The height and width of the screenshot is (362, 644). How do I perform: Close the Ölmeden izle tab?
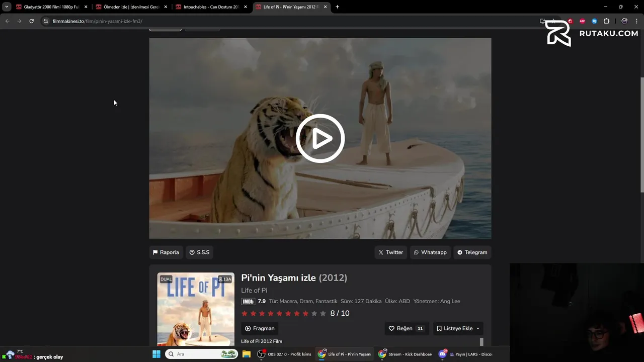[x=166, y=7]
